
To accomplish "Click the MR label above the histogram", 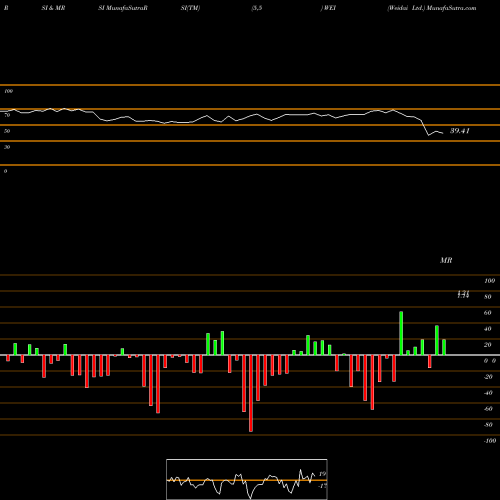I will [x=446, y=260].
